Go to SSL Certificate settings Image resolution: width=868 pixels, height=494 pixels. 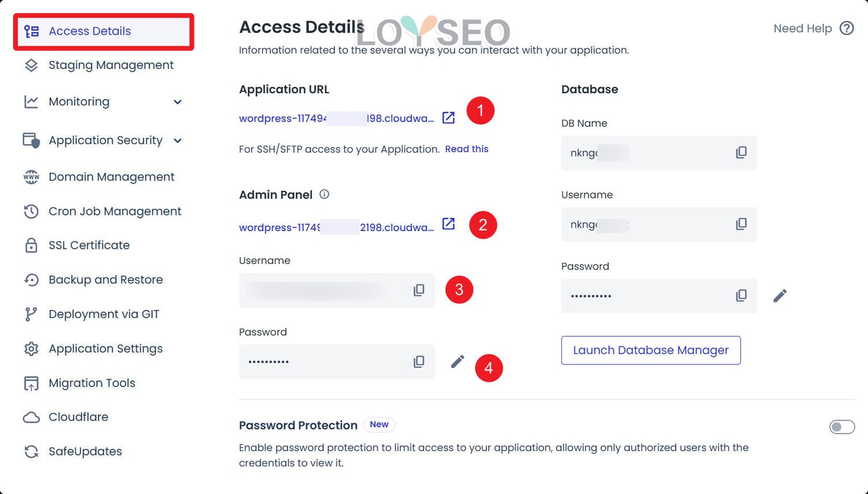[x=89, y=246]
